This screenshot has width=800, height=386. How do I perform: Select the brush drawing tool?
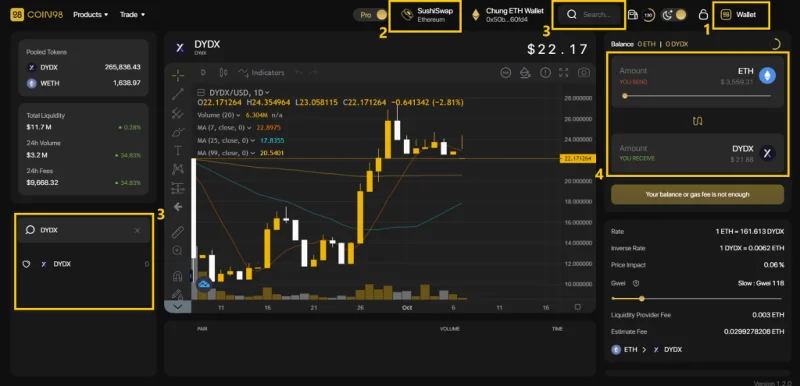pyautogui.click(x=178, y=132)
